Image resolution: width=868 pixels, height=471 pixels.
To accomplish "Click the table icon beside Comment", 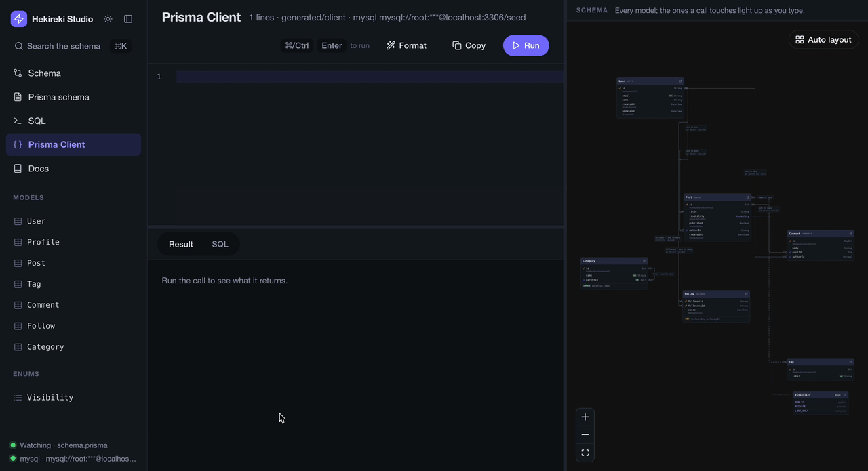I will [18, 305].
